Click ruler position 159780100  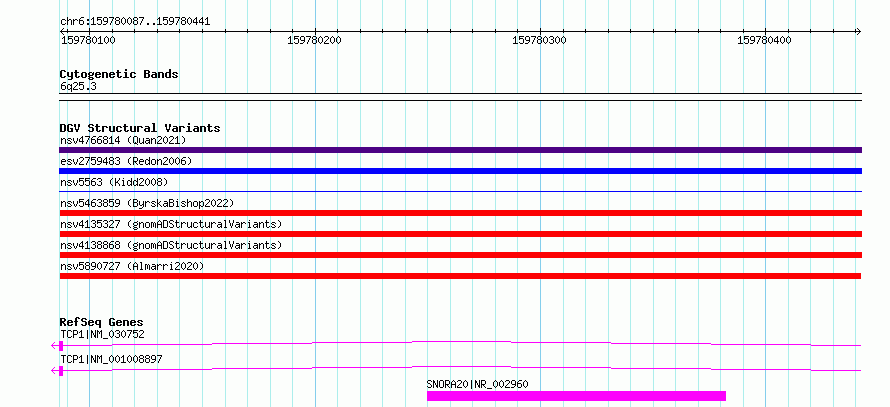(88, 40)
